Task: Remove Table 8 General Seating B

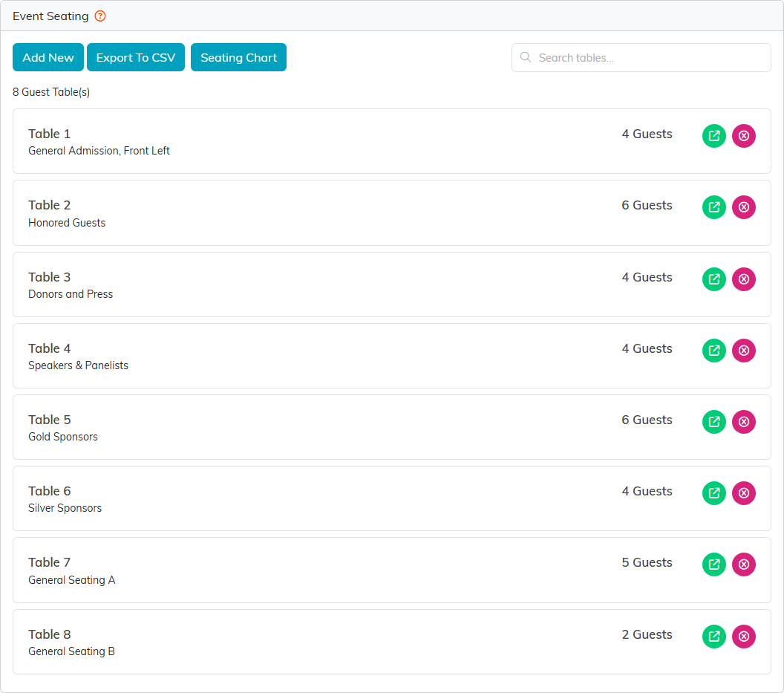Action: click(x=743, y=637)
